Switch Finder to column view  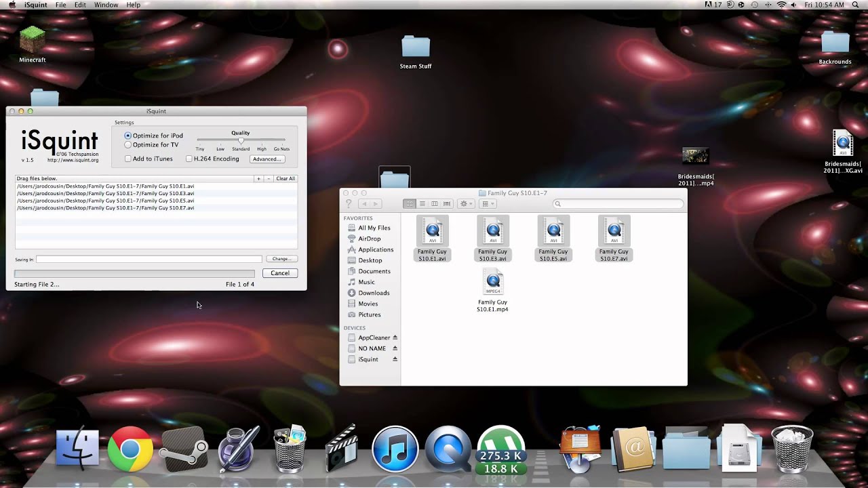435,203
